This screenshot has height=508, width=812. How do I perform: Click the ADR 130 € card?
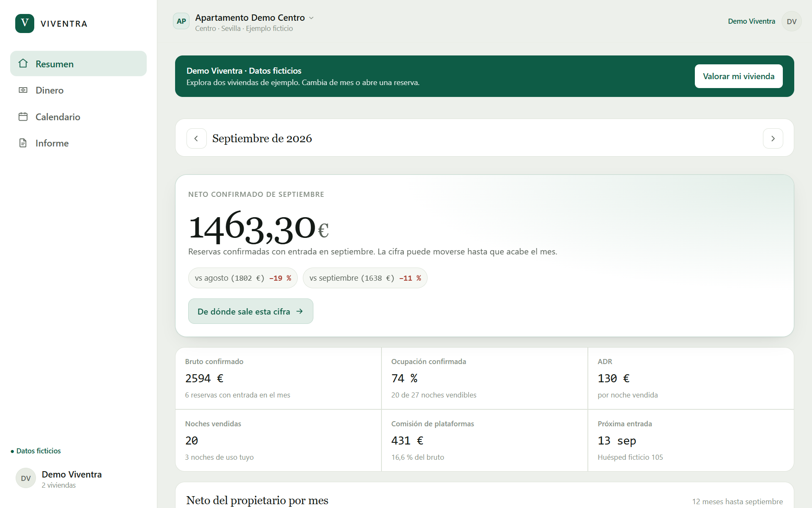tap(691, 378)
